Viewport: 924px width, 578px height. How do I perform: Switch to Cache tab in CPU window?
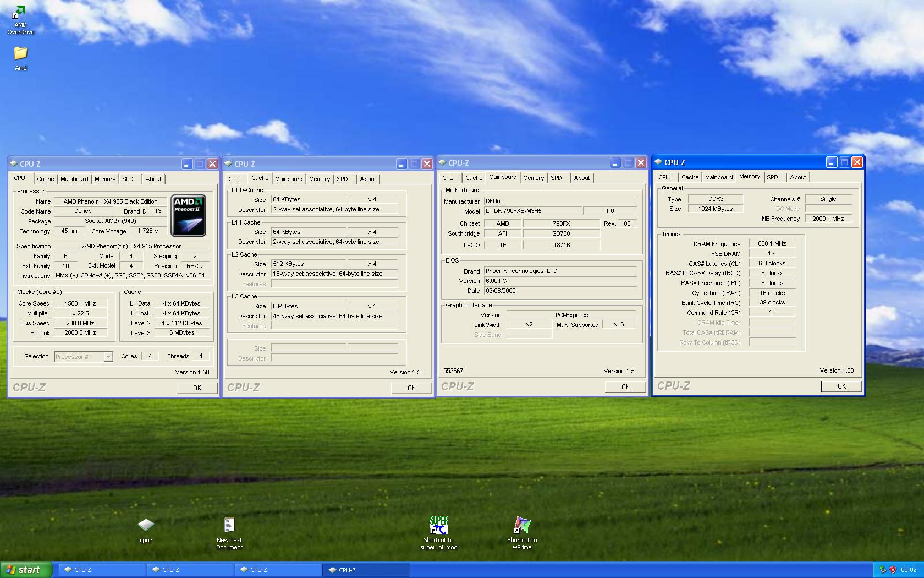46,179
